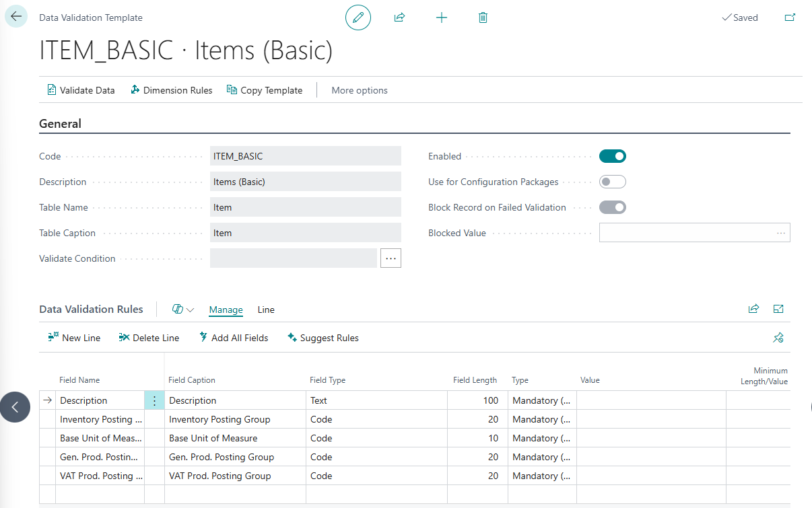Click the Validate Data action
Viewport: 812px width, 508px height.
(x=81, y=90)
